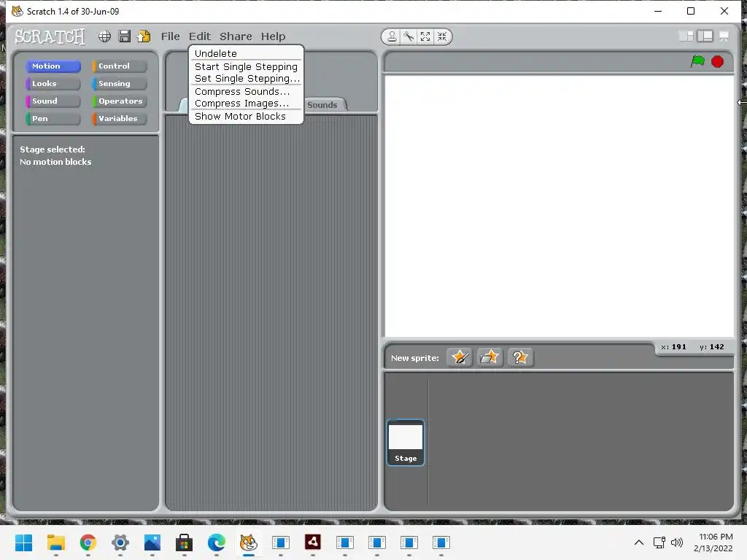The image size is (747, 560).
Task: Select the duplicate stamp tool
Action: [x=392, y=36]
